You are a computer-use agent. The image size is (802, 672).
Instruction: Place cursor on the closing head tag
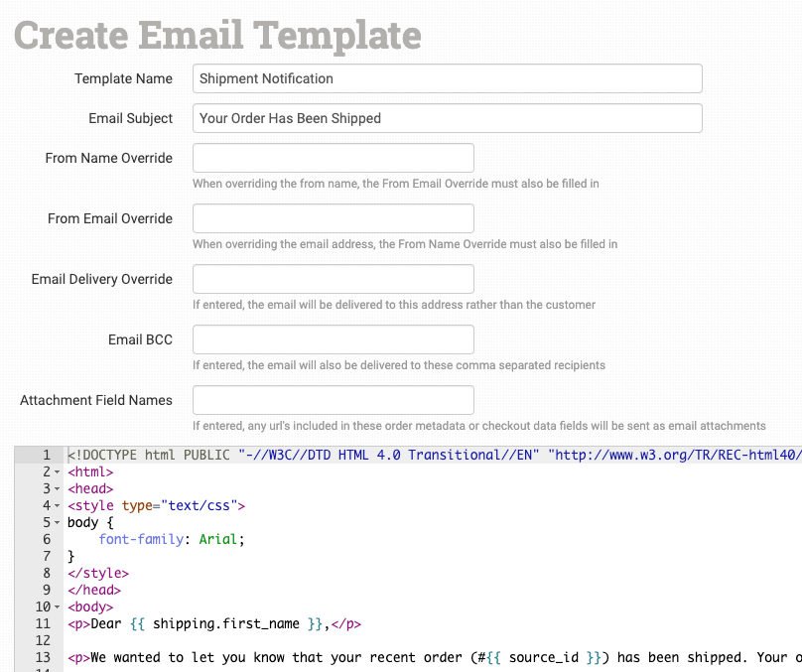[93, 590]
